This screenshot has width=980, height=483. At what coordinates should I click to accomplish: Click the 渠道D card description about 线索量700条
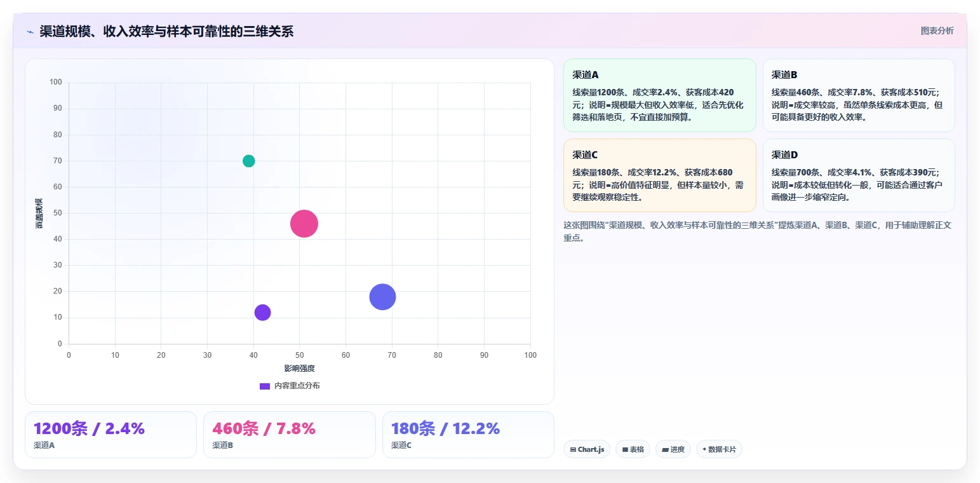click(857, 185)
